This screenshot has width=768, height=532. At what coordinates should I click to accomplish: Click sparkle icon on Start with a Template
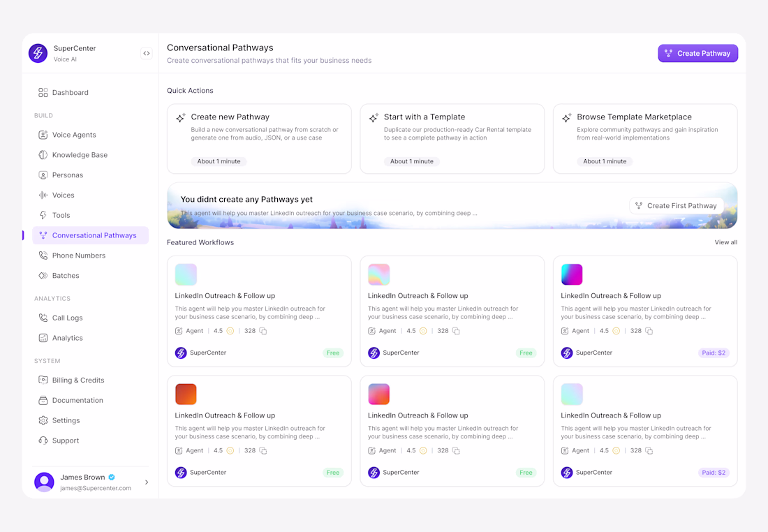pos(374,117)
